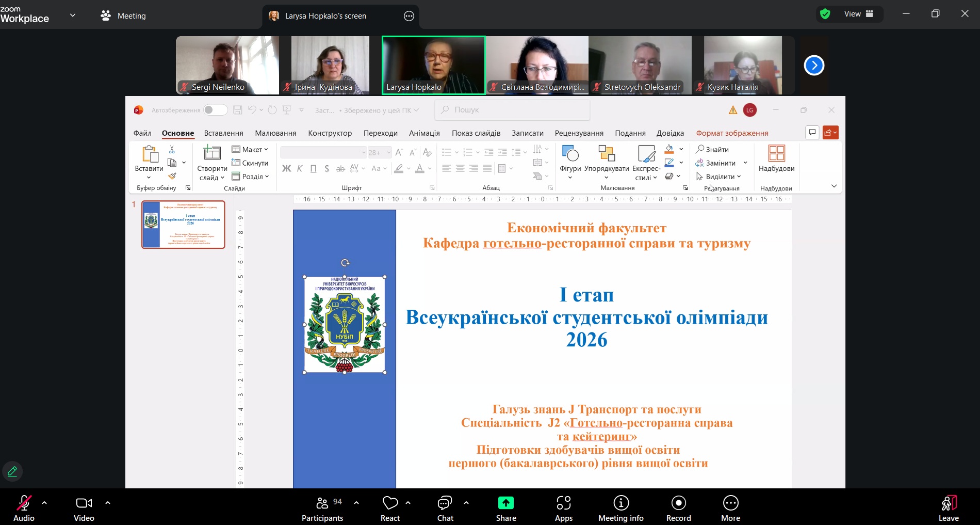This screenshot has width=980, height=525.
Task: Expand the audio options arrow
Action: click(x=44, y=502)
